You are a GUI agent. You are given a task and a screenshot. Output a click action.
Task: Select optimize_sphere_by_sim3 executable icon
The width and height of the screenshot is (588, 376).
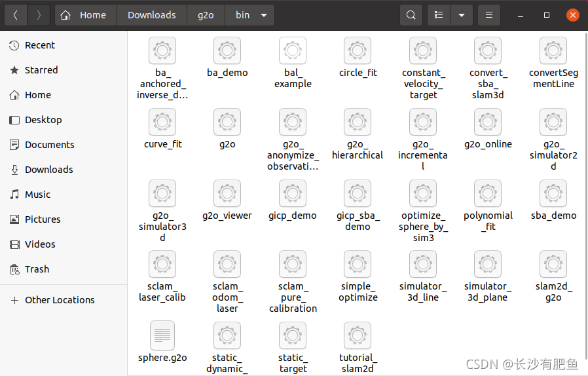423,193
